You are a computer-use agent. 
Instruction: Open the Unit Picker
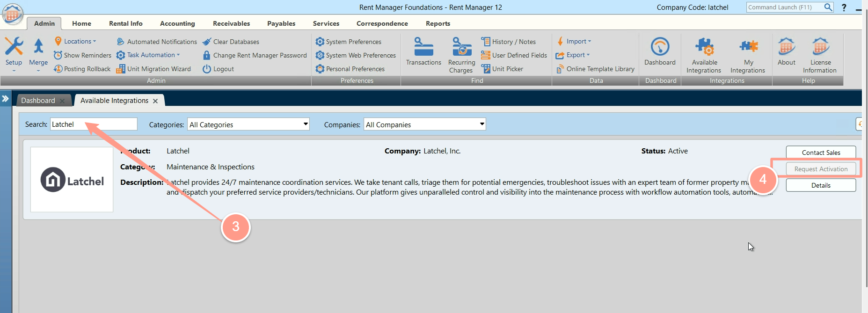pyautogui.click(x=502, y=69)
